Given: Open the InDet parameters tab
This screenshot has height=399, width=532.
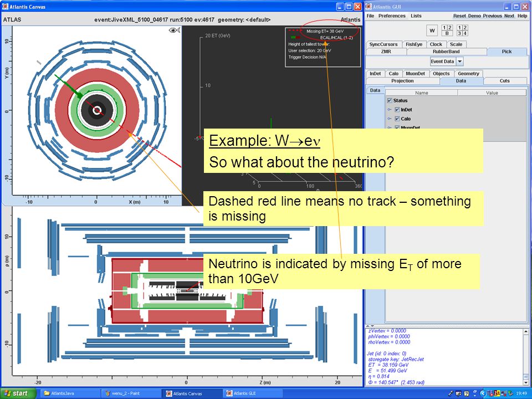Looking at the screenshot, I should (x=375, y=74).
